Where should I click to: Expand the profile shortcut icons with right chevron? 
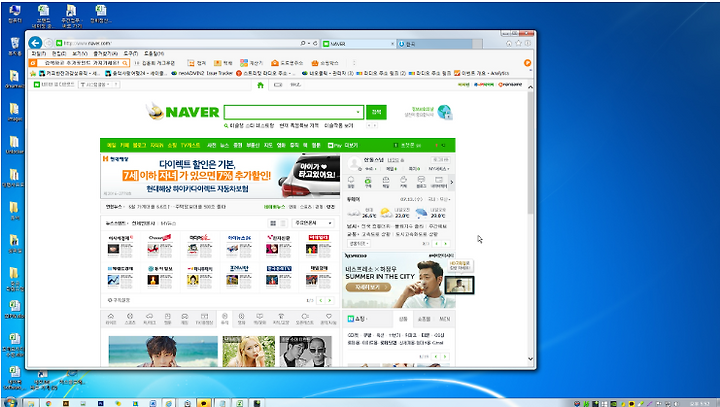451,182
